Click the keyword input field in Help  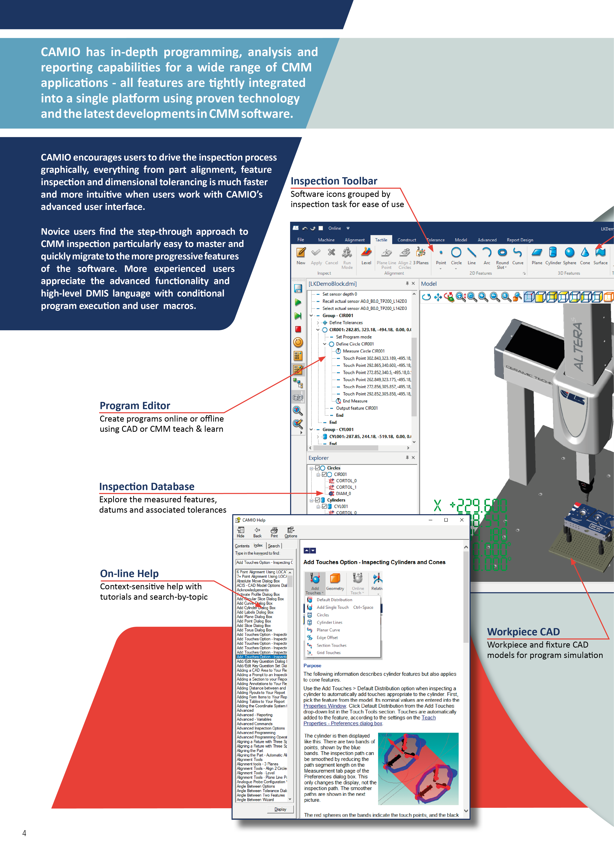click(264, 563)
